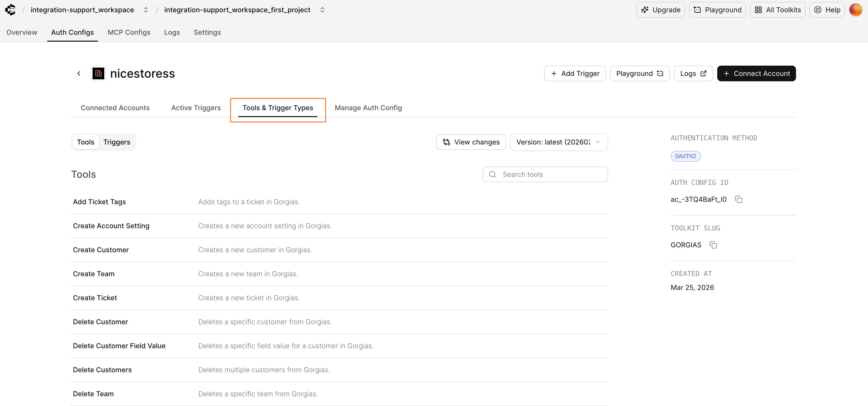
Task: Switch to Connected Accounts tab
Action: (x=115, y=108)
